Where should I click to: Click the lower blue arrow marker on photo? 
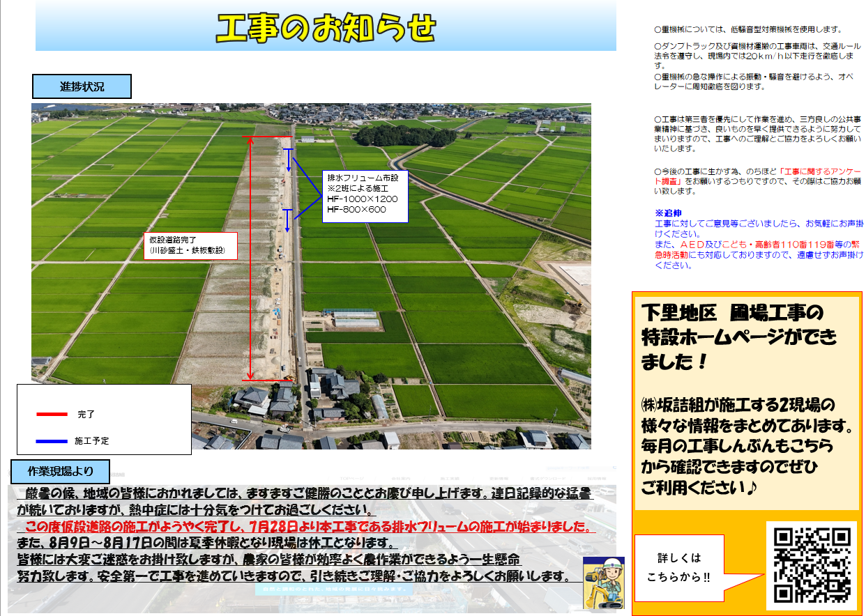(287, 220)
